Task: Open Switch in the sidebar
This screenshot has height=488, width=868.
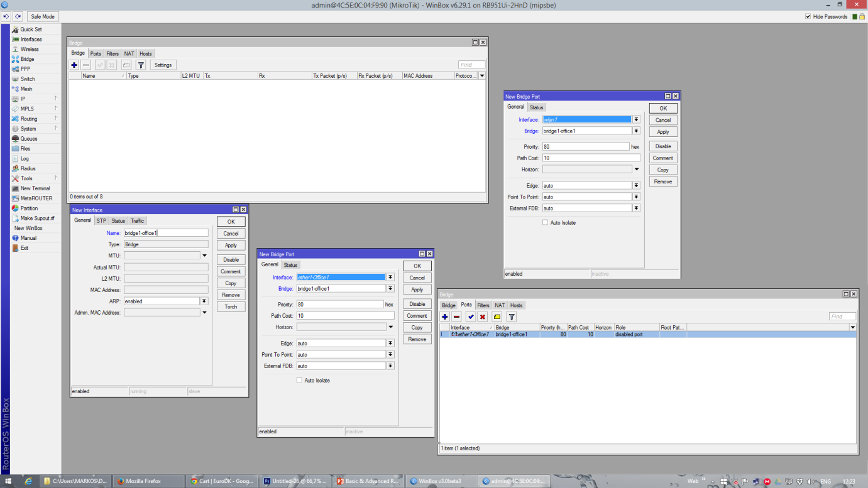Action: (x=27, y=79)
